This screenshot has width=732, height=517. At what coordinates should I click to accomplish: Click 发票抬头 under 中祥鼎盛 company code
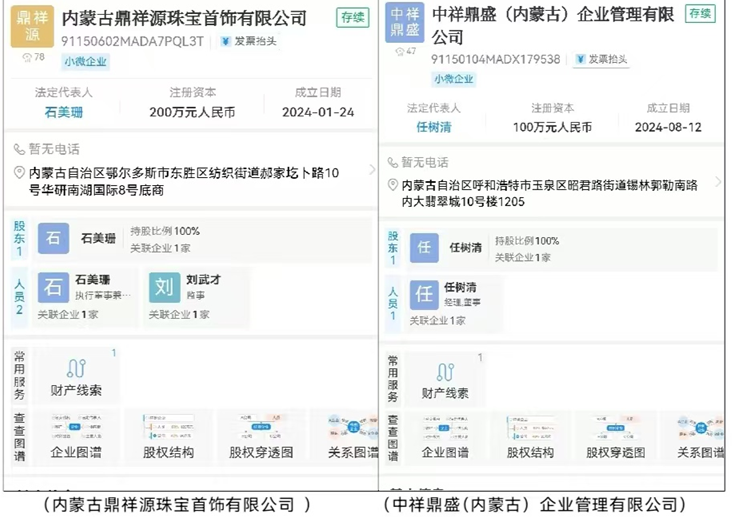click(601, 59)
